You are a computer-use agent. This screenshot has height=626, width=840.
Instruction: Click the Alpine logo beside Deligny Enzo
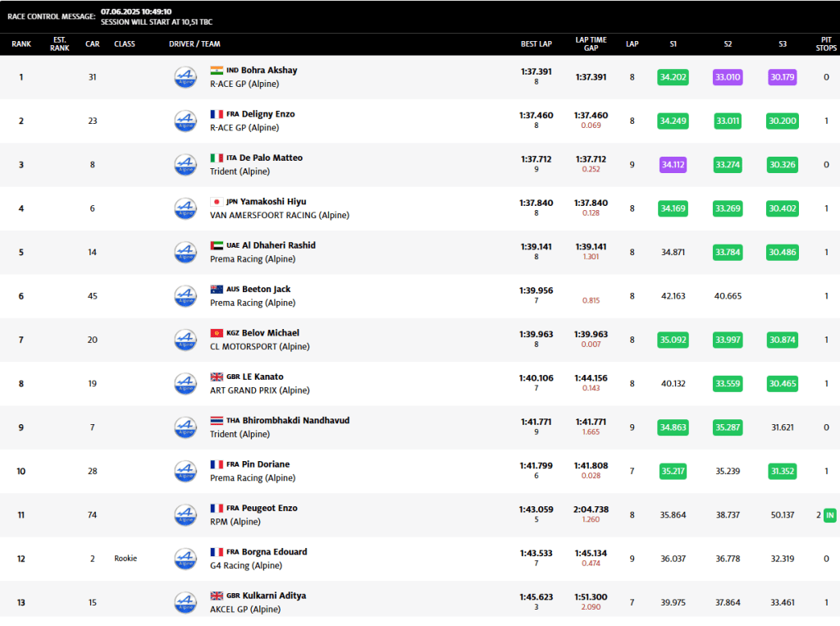[x=185, y=121]
